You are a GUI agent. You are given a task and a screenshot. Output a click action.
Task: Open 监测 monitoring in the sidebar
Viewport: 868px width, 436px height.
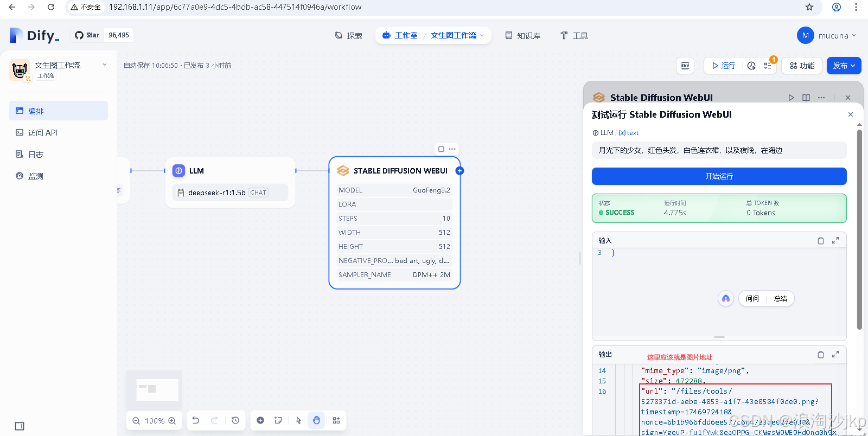tap(58, 176)
